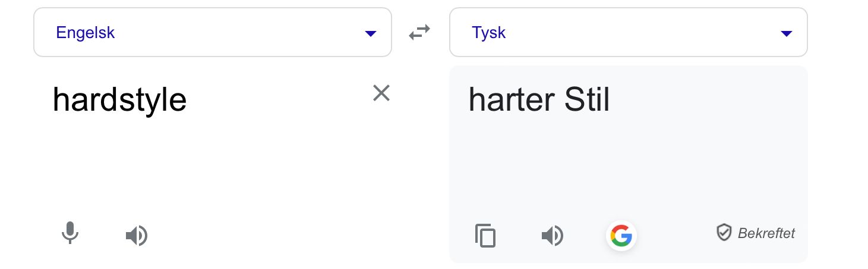Image resolution: width=868 pixels, height=269 pixels.
Task: Play audio of the German translation
Action: point(552,236)
